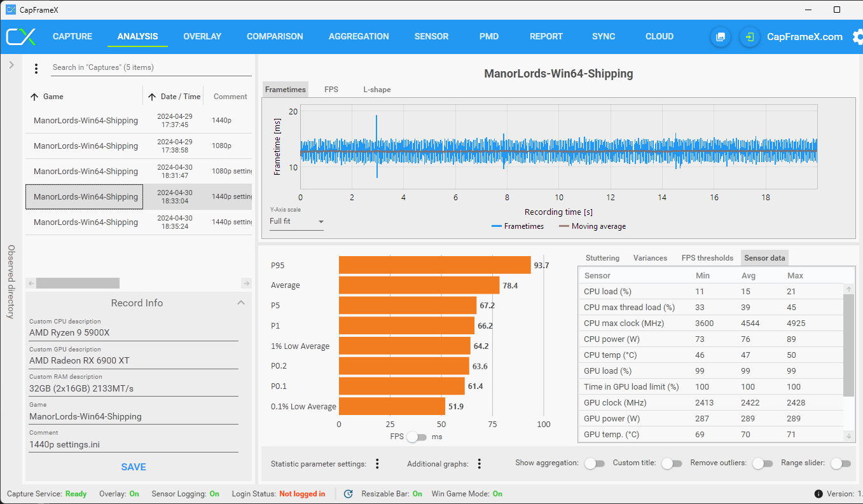Click the Search in Captures input field

151,67
